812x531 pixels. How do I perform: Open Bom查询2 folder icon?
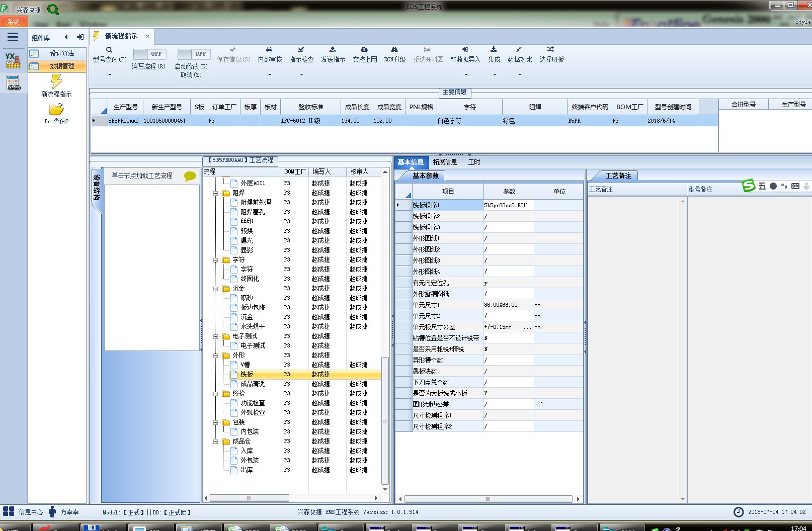click(x=56, y=109)
